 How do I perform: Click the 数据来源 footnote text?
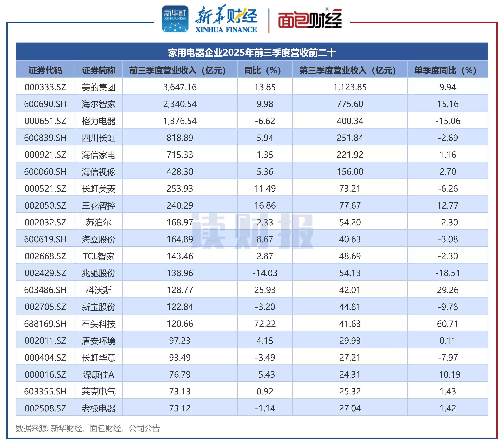88,428
